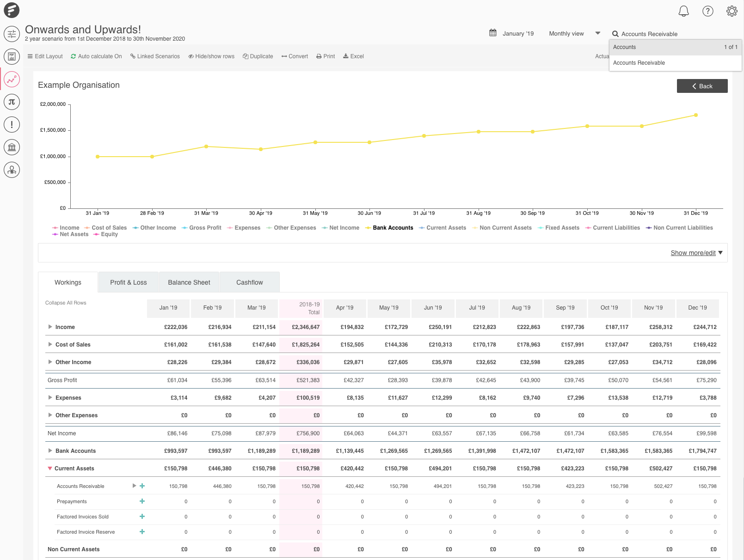Open the Cashflow tab
The width and height of the screenshot is (744, 560).
tap(249, 282)
